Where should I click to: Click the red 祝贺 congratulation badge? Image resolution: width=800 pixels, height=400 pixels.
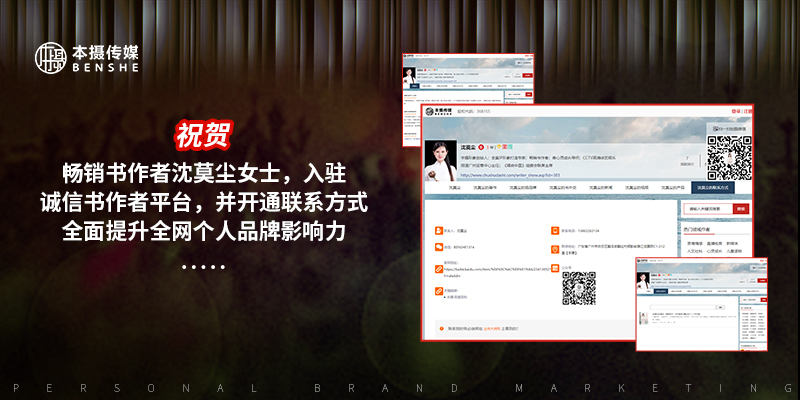[x=204, y=134]
